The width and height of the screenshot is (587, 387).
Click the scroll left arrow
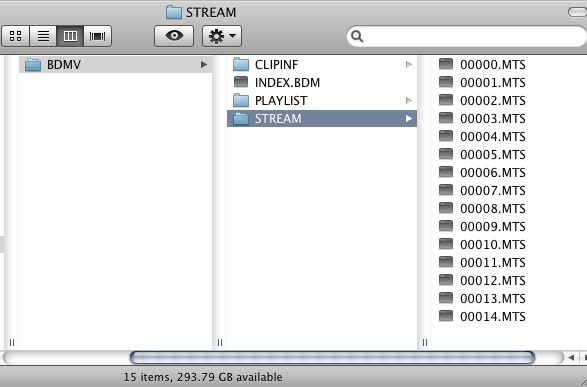coord(571,357)
